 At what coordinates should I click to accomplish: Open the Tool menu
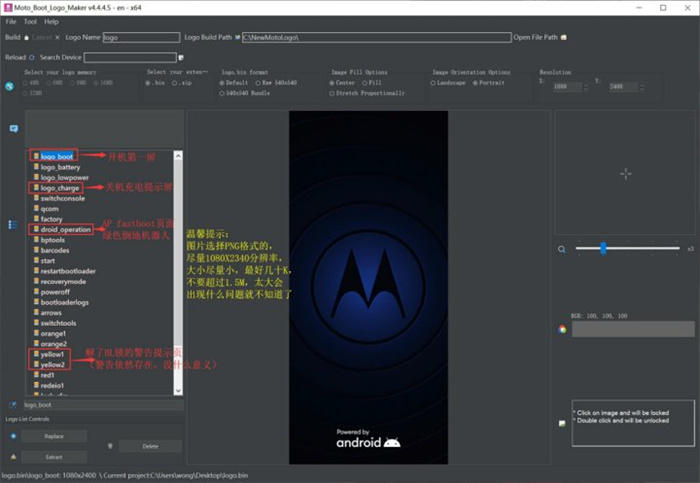click(x=30, y=21)
